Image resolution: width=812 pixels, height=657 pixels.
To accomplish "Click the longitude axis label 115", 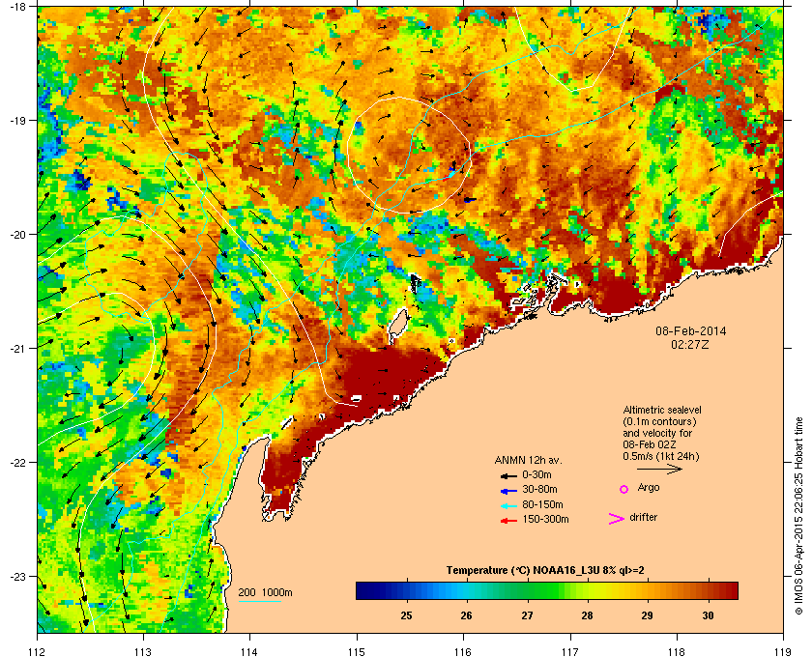I will (x=357, y=652).
